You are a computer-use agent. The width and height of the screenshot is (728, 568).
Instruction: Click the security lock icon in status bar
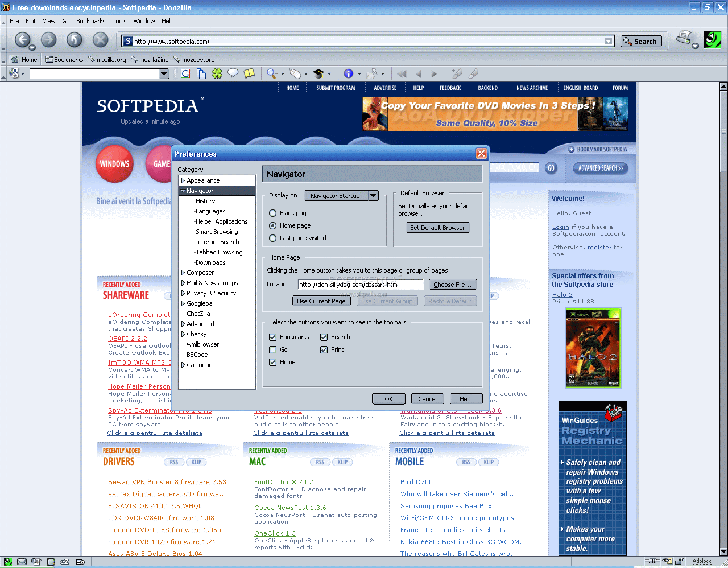[679, 561]
